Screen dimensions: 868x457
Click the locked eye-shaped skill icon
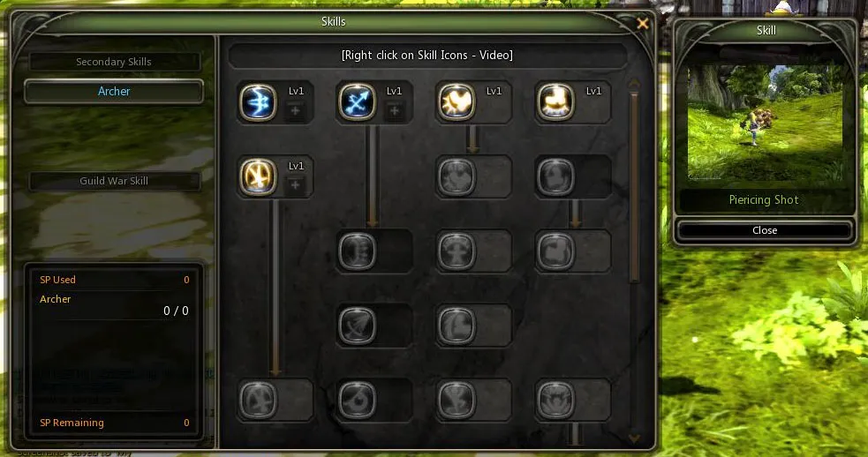tap(357, 400)
